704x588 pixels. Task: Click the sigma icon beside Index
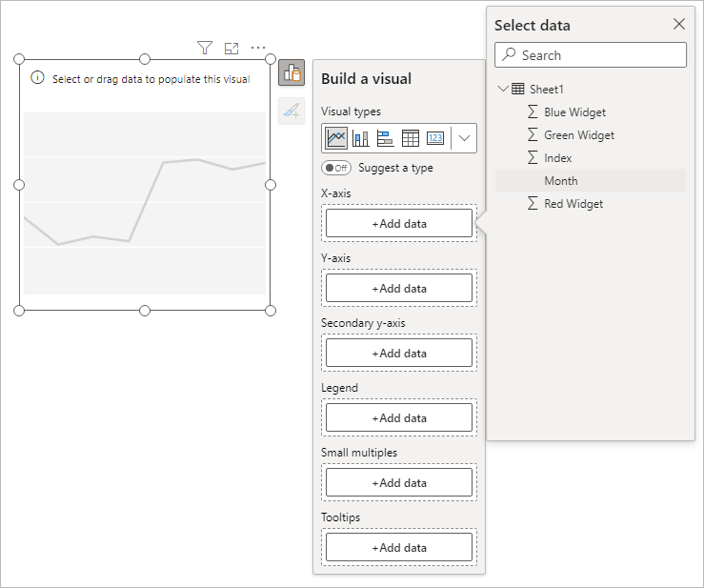(x=533, y=157)
